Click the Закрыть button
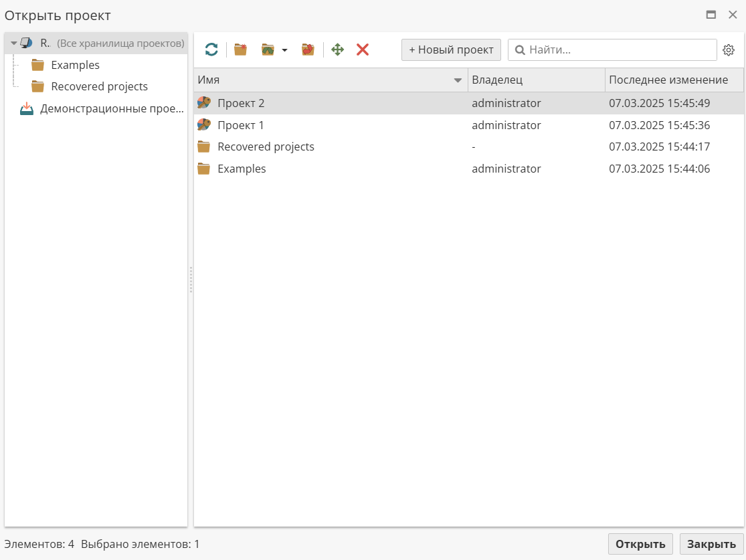The width and height of the screenshot is (746, 560). 711,544
